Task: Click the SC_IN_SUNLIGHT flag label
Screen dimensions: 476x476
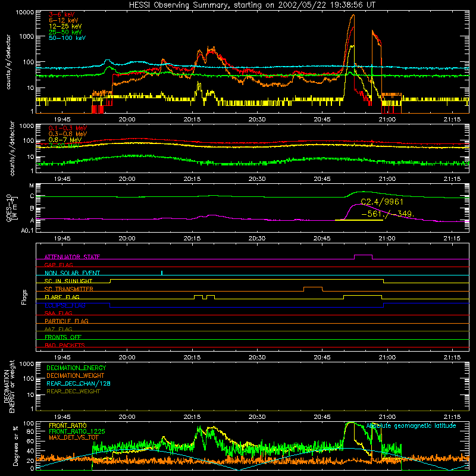Action: click(x=68, y=281)
